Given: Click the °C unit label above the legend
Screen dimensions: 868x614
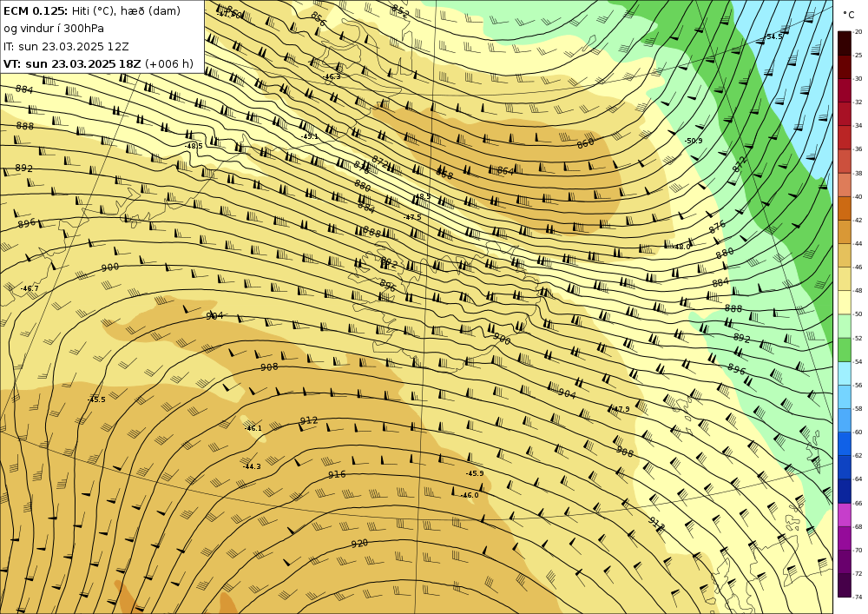Looking at the screenshot, I should pyautogui.click(x=848, y=15).
